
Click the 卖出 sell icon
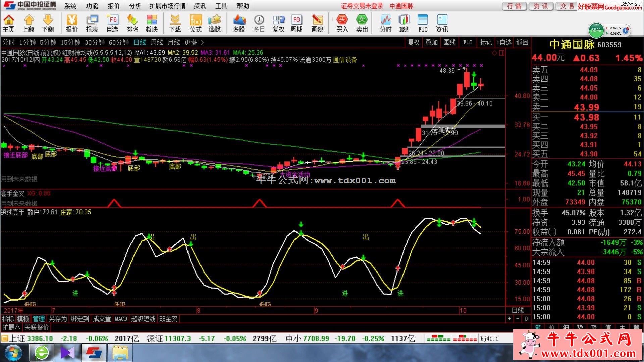[362, 23]
